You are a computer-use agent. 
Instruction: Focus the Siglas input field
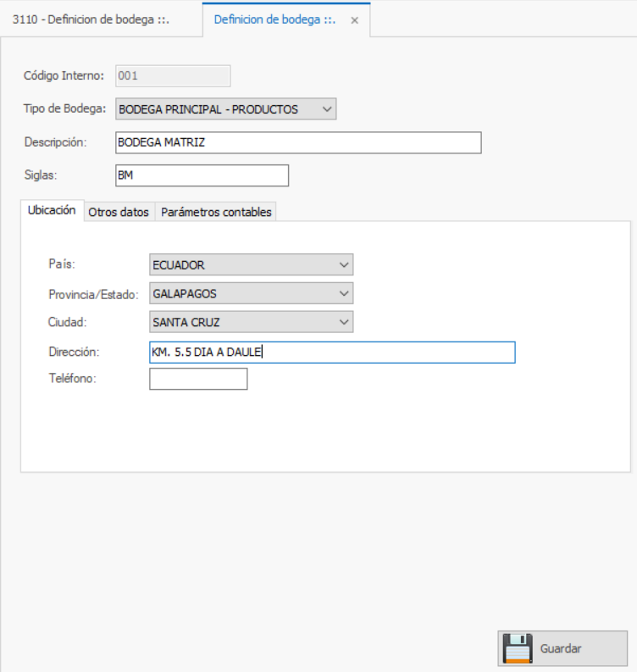(x=202, y=175)
